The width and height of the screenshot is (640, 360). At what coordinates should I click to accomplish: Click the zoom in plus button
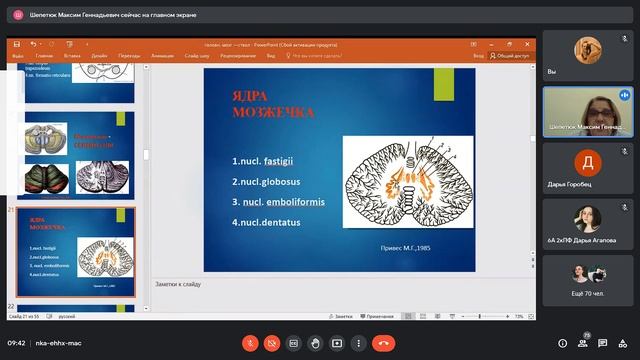[507, 316]
